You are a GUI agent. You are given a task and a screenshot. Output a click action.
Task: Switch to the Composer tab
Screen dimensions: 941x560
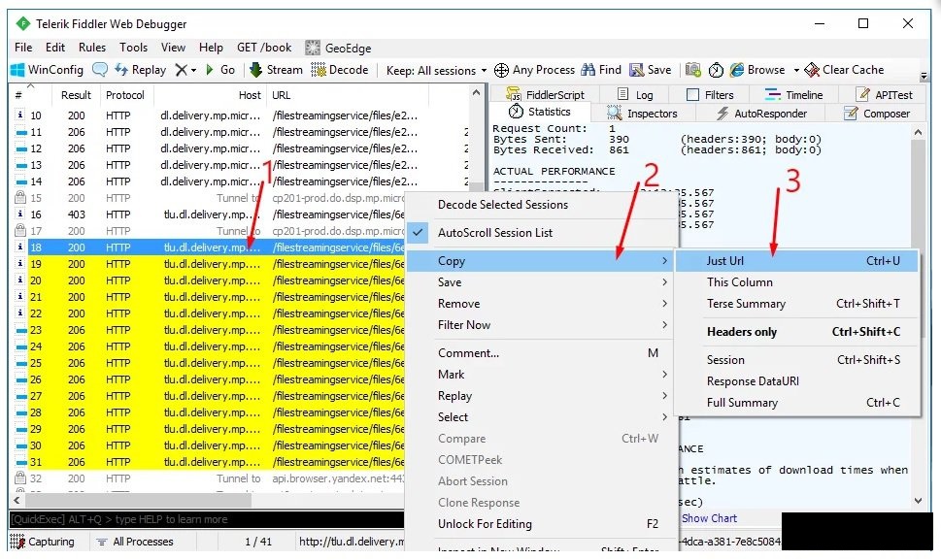877,114
